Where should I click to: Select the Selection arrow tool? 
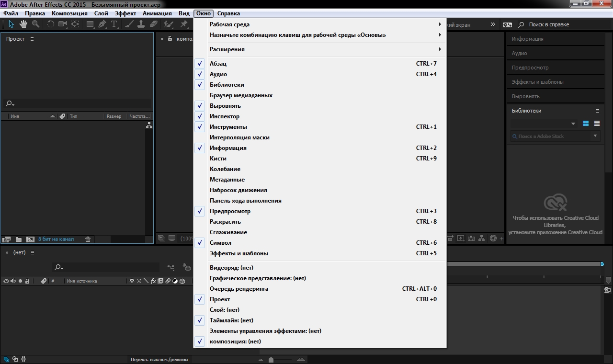[11, 24]
